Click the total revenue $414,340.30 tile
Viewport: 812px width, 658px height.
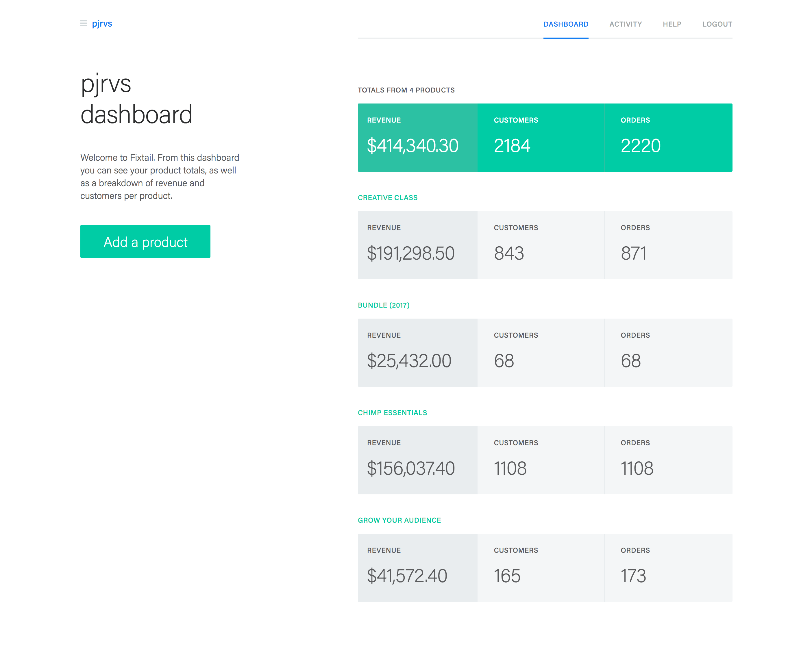click(417, 138)
